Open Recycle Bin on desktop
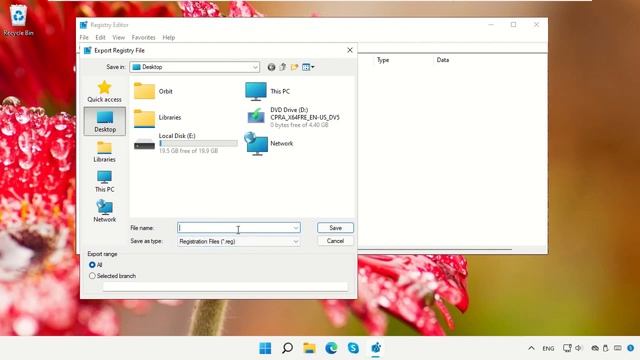Image resolution: width=640 pixels, height=360 pixels. pyautogui.click(x=18, y=20)
